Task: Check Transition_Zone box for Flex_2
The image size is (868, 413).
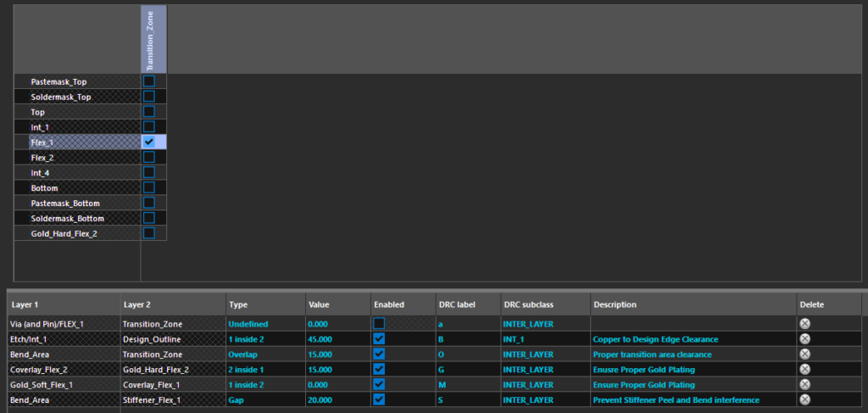Action: (x=149, y=157)
